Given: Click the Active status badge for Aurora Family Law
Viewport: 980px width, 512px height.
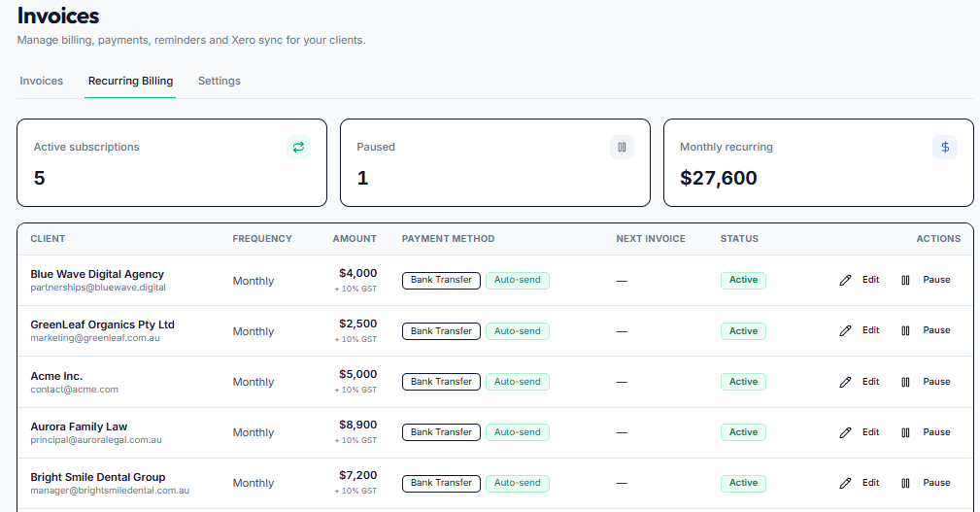Looking at the screenshot, I should (743, 432).
